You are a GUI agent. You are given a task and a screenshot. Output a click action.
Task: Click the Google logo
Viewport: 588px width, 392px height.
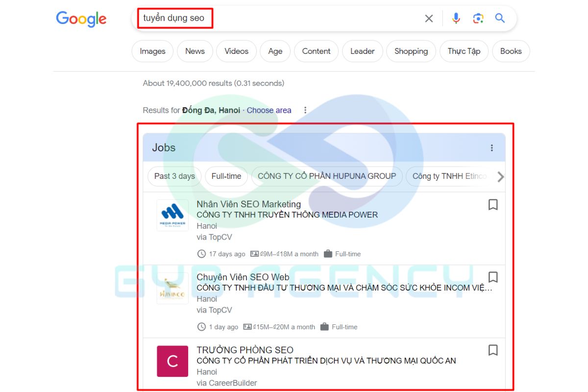pos(81,19)
